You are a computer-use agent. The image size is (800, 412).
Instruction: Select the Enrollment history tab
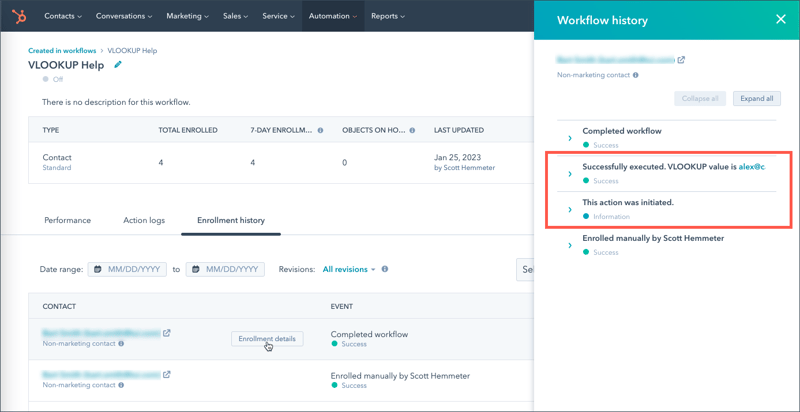(x=231, y=220)
